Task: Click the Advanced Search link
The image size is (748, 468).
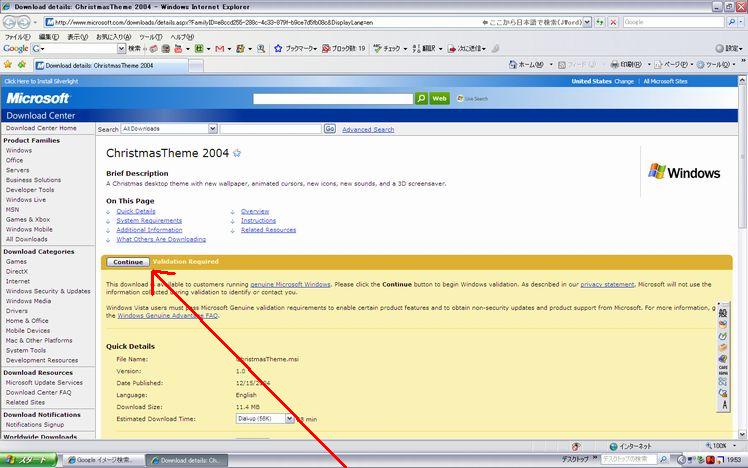Action: pyautogui.click(x=368, y=129)
